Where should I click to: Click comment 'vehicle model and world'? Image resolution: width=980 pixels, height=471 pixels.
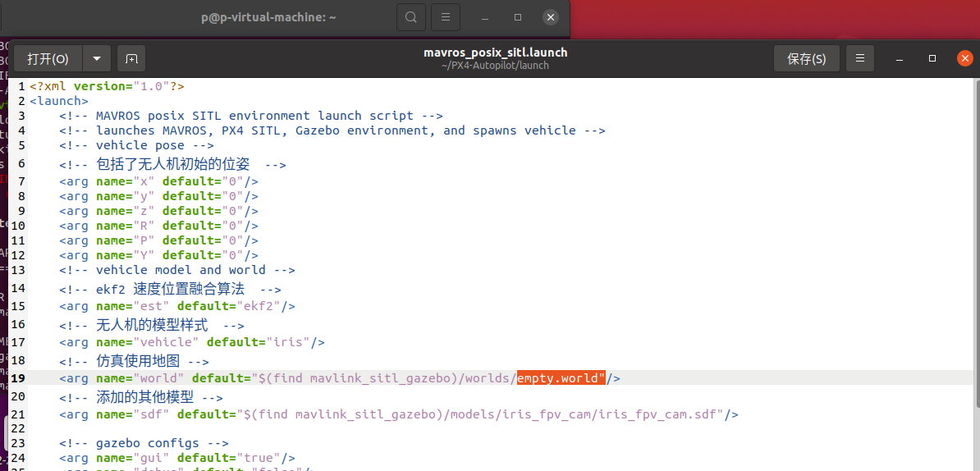coord(177,270)
